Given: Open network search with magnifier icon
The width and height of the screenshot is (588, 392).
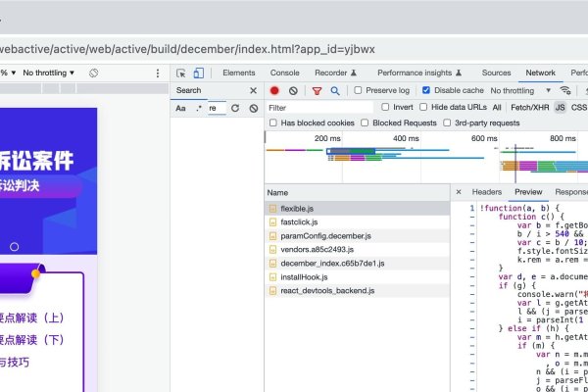Looking at the screenshot, I should (x=335, y=90).
